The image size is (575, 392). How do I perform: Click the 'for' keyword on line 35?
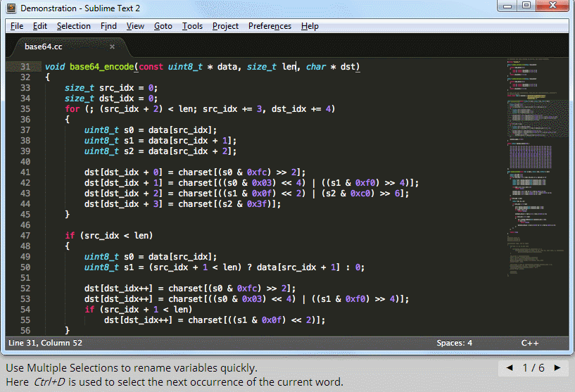pos(72,109)
